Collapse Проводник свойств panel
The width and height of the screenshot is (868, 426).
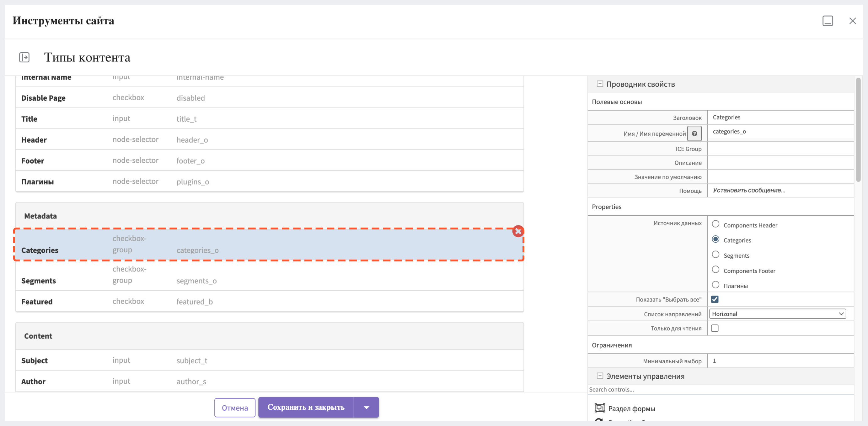[600, 83]
